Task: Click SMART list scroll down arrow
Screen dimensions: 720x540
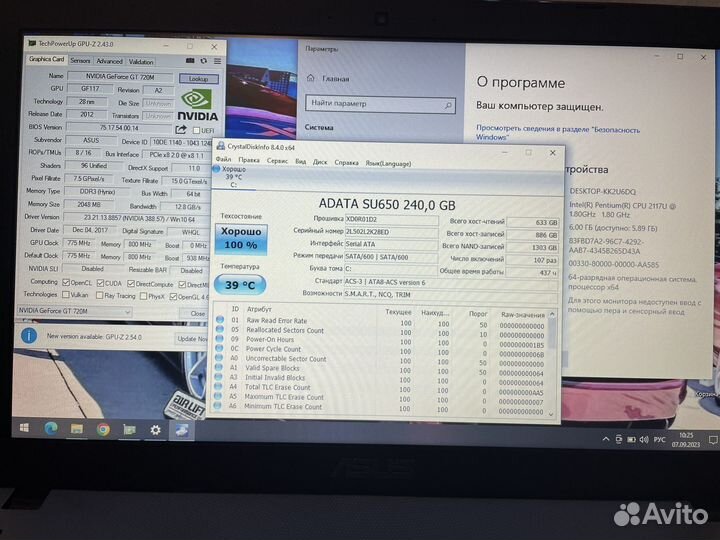Action: point(551,413)
